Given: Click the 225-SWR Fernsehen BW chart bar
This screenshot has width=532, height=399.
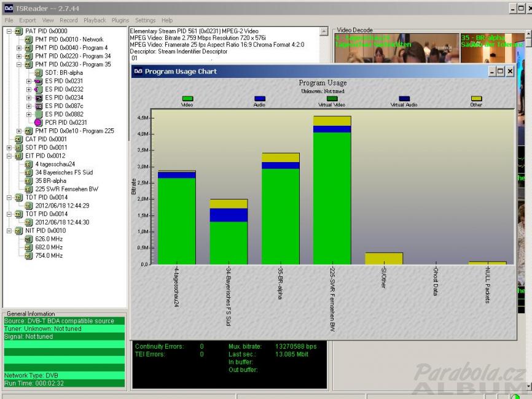Looking at the screenshot, I should (332, 196).
